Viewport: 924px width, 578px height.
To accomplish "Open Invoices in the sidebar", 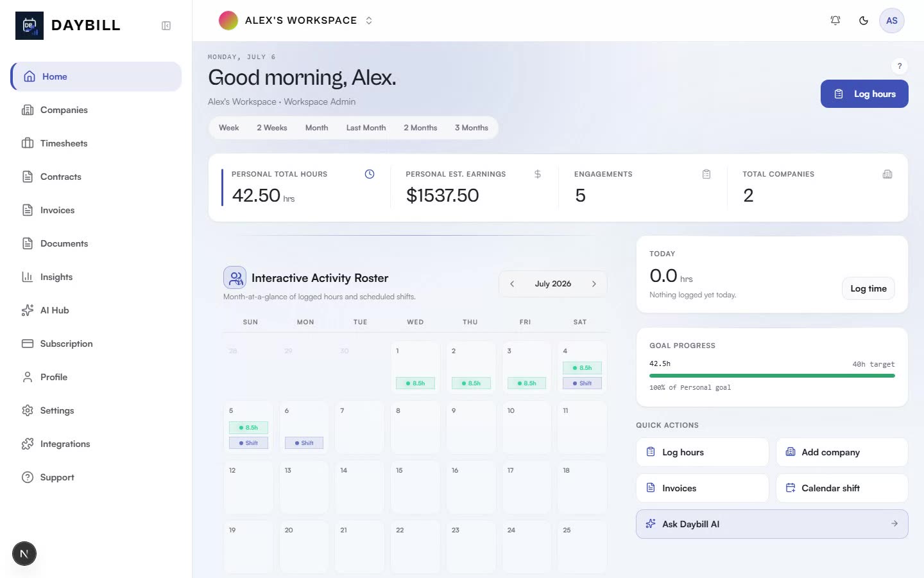I will click(96, 210).
